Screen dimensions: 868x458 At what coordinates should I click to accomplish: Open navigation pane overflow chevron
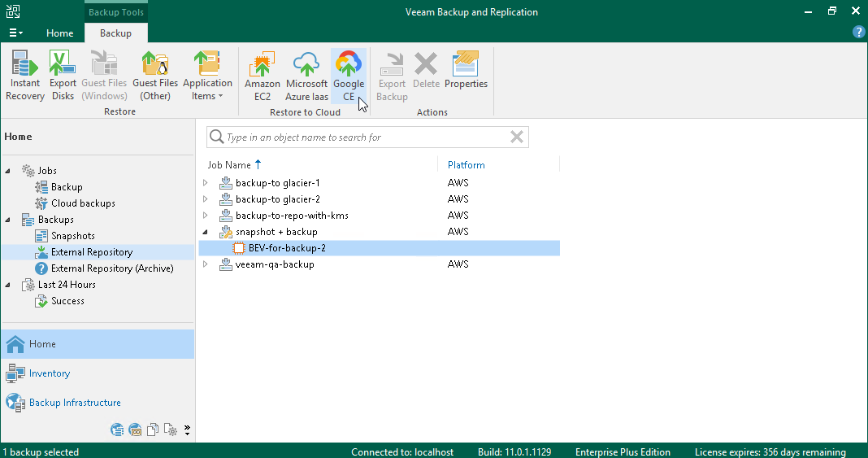tap(187, 430)
